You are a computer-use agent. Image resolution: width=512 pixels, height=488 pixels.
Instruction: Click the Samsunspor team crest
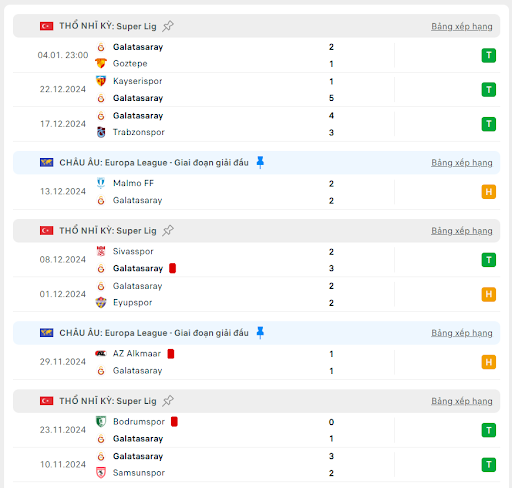pos(101,472)
